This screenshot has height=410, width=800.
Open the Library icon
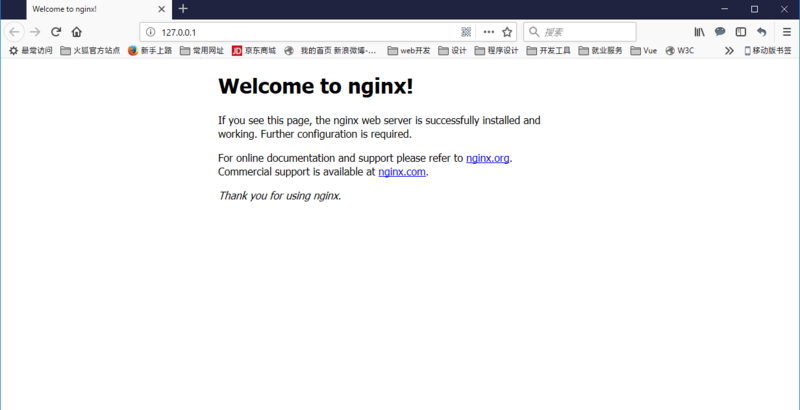699,32
